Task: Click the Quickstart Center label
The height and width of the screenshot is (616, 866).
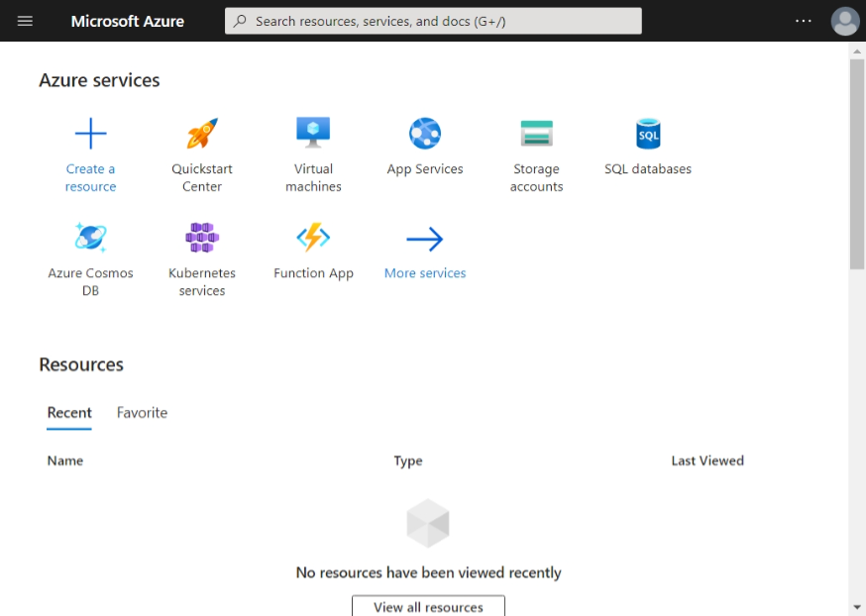Action: click(202, 177)
